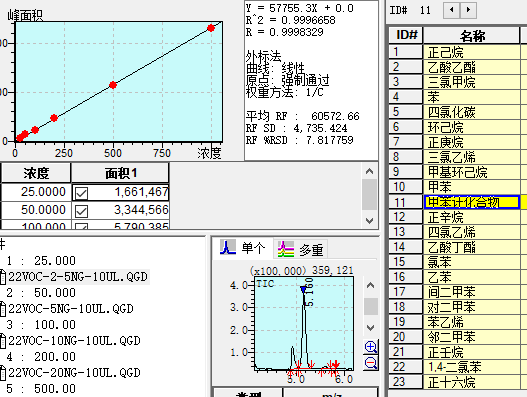The image size is (527, 397).
Task: Toggle the checkbox in the 100.000 concentration row
Action: coord(81,226)
